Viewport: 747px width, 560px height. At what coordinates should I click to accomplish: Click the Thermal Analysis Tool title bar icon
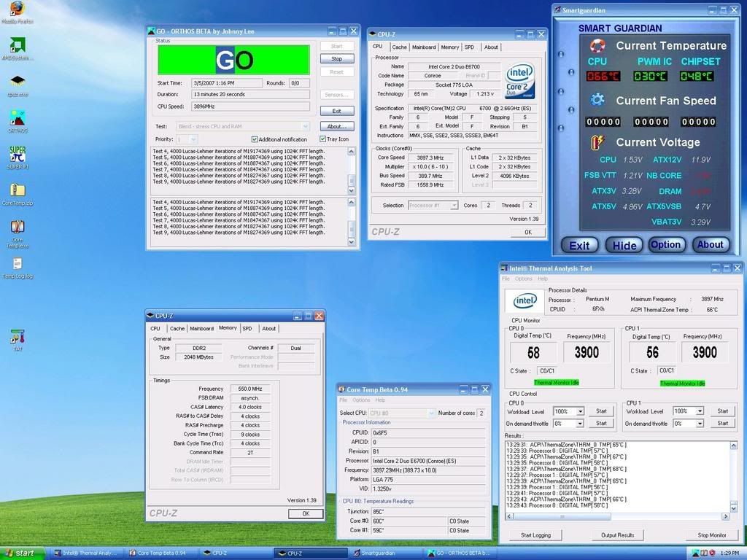pyautogui.click(x=504, y=268)
